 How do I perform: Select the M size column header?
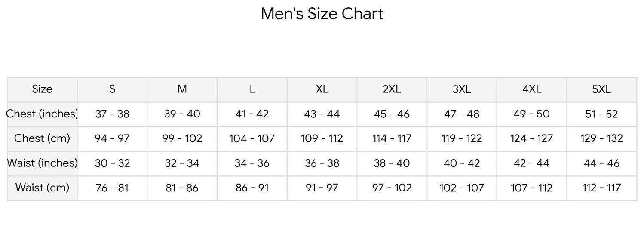pos(182,89)
